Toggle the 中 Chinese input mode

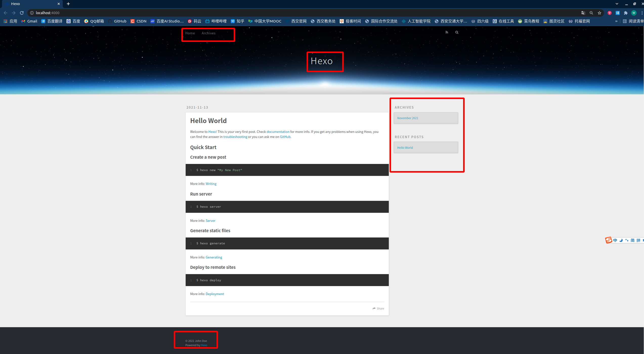[615, 240]
